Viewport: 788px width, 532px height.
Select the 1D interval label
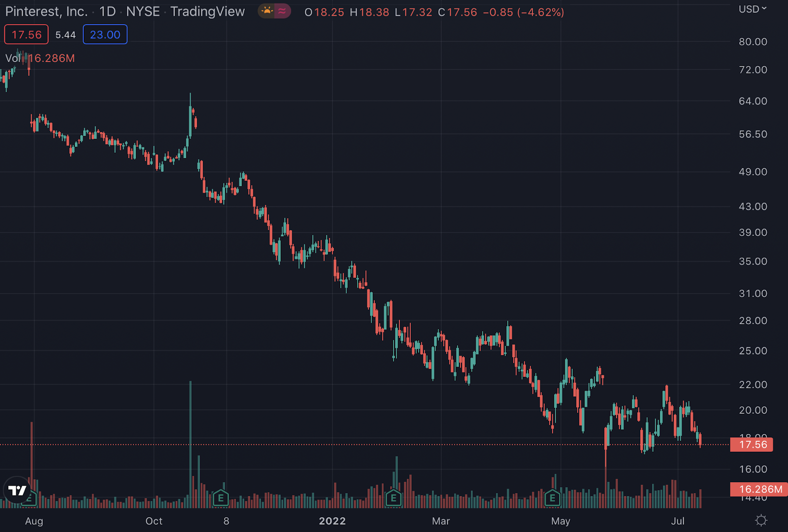click(x=107, y=11)
